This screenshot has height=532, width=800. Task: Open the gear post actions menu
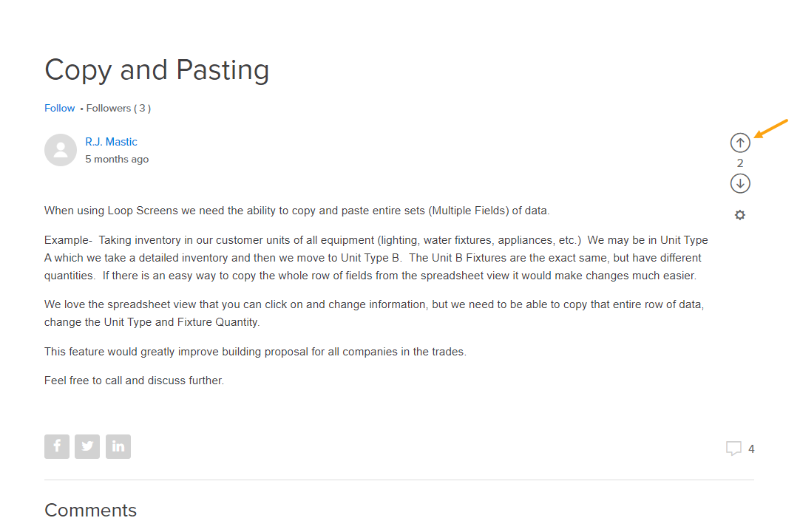(x=740, y=215)
